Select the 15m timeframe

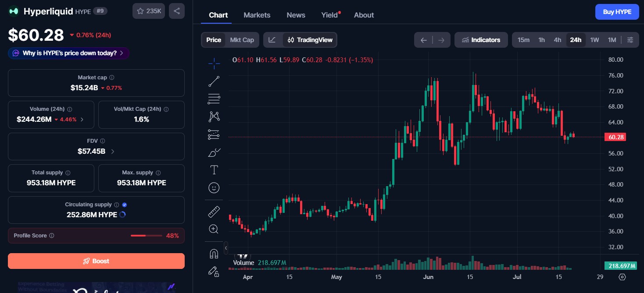point(523,40)
